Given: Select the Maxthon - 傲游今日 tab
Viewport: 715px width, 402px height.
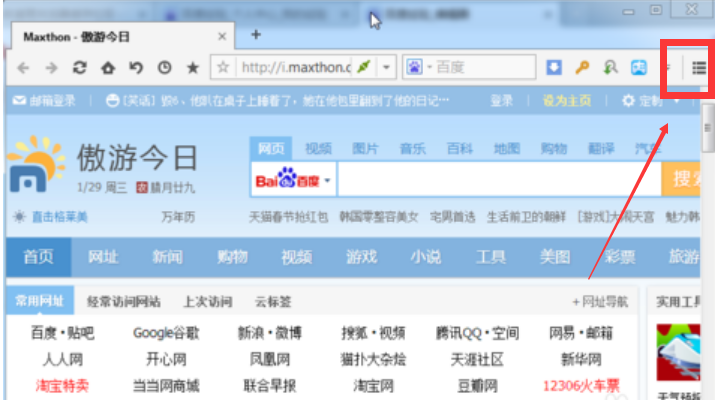Looking at the screenshot, I should pyautogui.click(x=122, y=36).
